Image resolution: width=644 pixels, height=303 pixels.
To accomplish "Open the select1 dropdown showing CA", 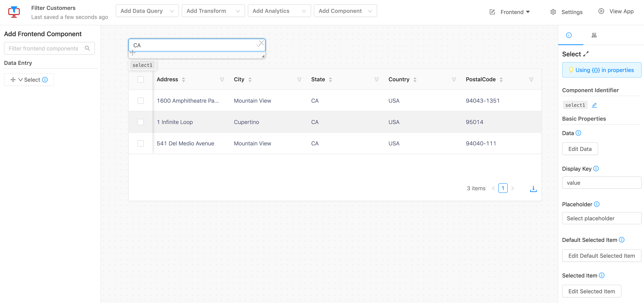I will click(197, 45).
